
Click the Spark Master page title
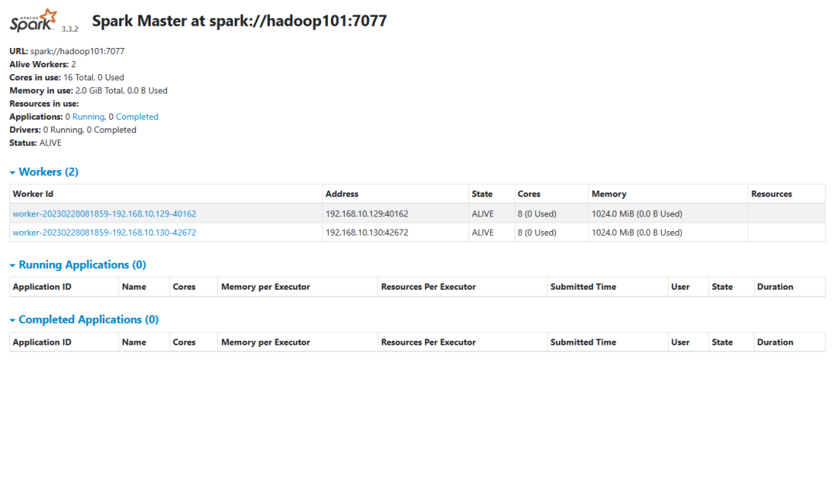point(239,21)
